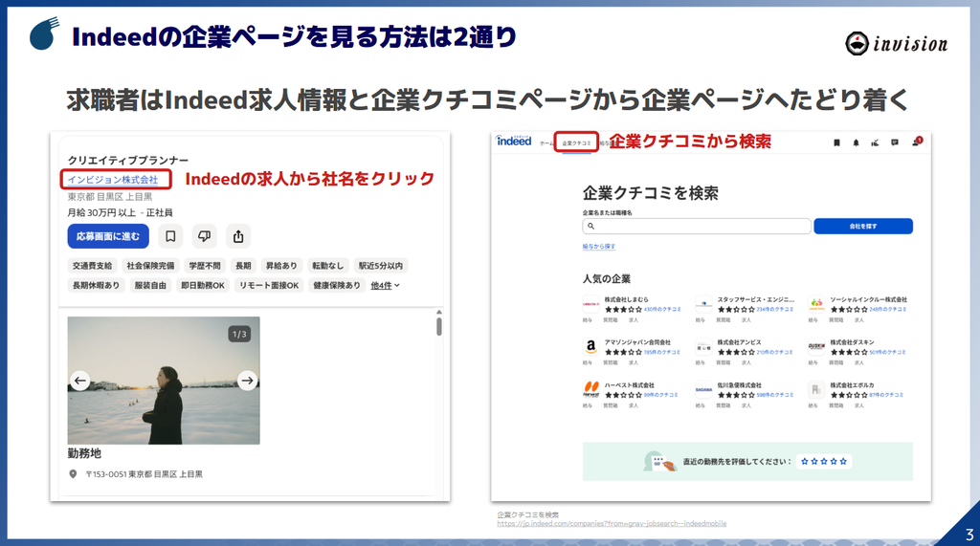This screenshot has height=546, width=980.
Task: Select the リモート面接OK tag
Action: [x=269, y=286]
